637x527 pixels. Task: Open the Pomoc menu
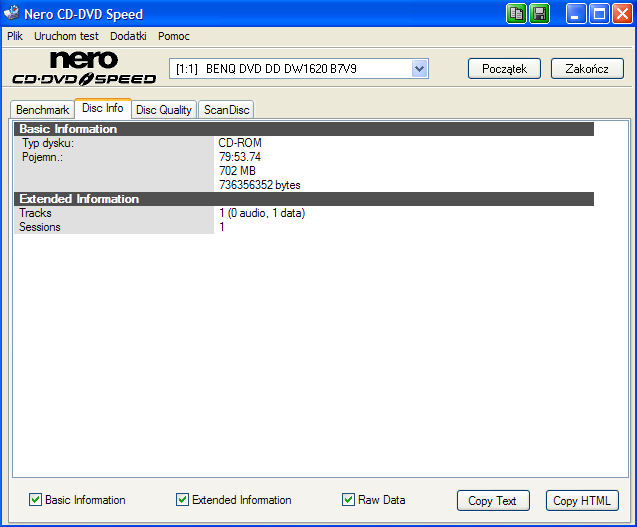(x=173, y=36)
